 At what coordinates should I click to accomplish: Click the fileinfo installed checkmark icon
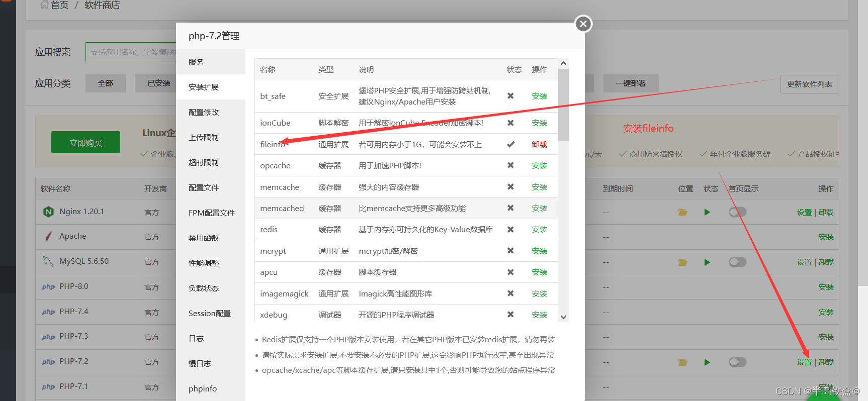510,144
